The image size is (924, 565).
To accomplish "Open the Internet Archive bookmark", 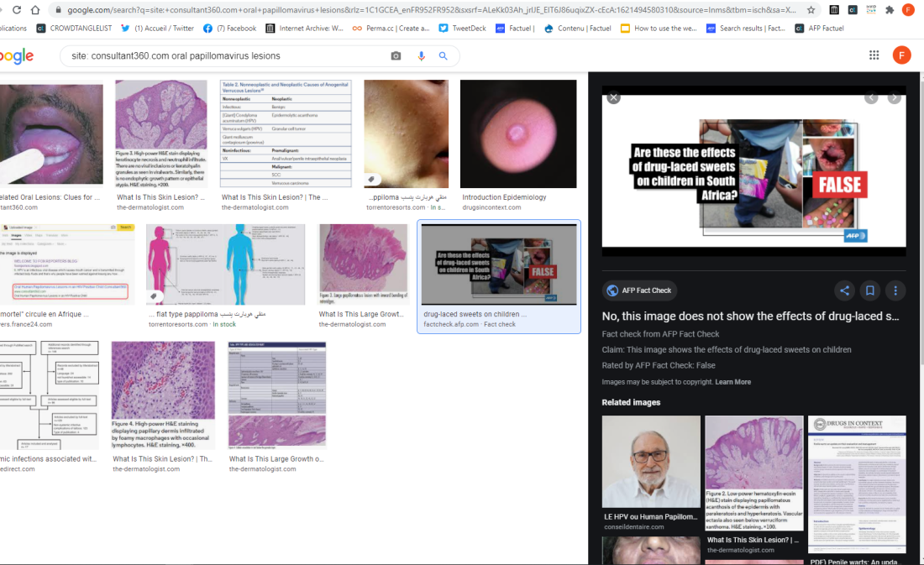I will tap(305, 29).
